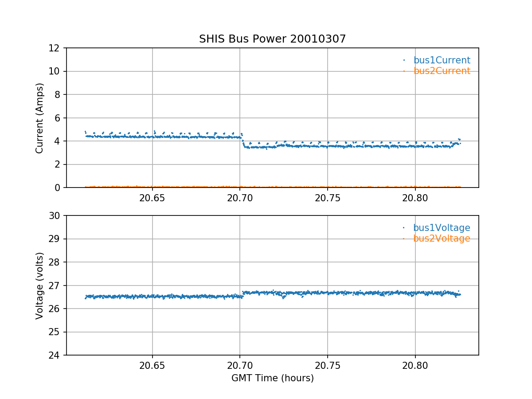This screenshot has width=532, height=399.
Task: Click the 0 tick on the current axis
Action: click(59, 188)
